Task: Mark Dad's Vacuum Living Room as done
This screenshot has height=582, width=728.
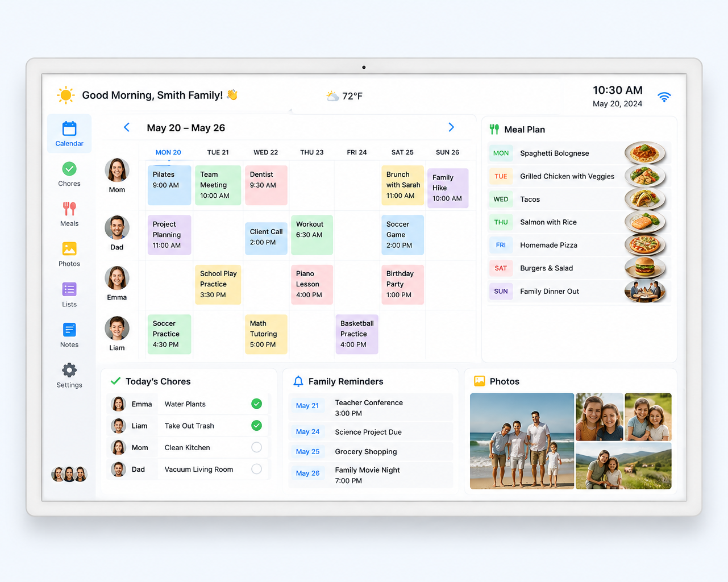Action: [256, 469]
